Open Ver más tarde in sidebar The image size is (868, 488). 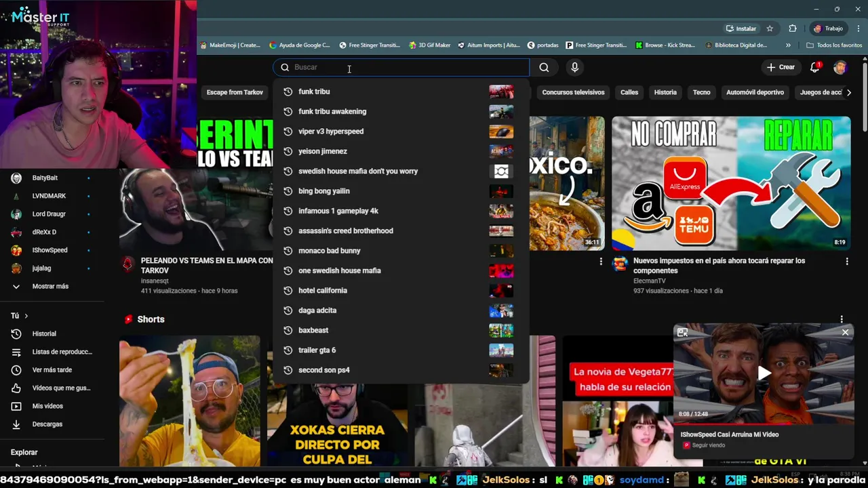coord(50,370)
